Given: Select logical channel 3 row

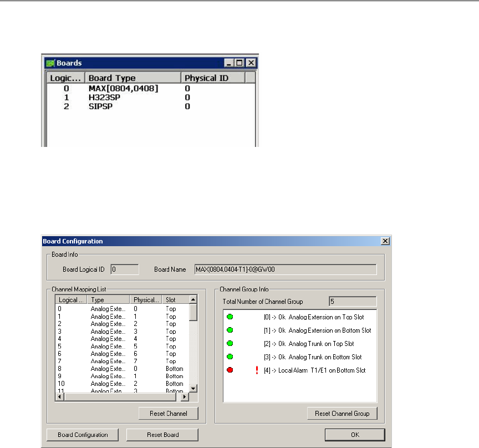Looking at the screenshot, I should (122, 332).
